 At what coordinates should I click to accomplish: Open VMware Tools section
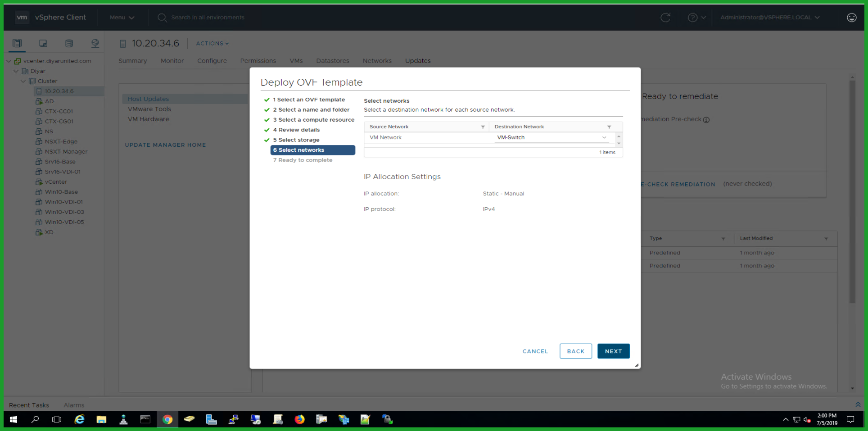pyautogui.click(x=149, y=109)
